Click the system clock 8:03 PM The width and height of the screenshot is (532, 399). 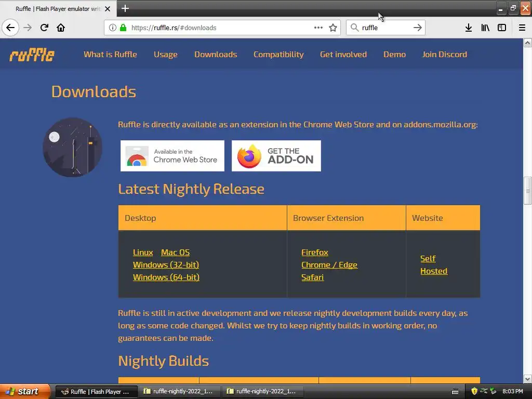(513, 391)
